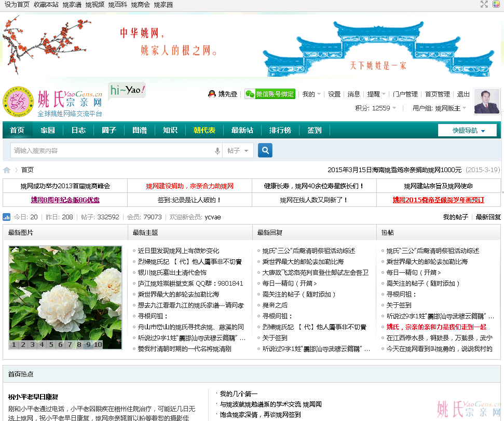
Task: Click the 姚先登 username link
Action: coord(227,94)
